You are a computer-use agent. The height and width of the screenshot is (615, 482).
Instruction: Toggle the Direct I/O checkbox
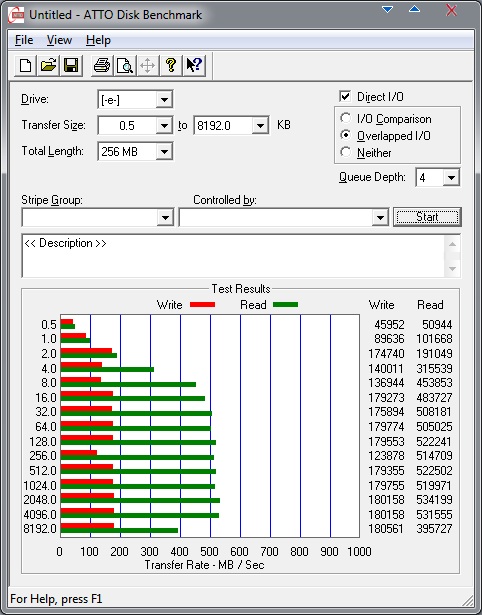[345, 96]
